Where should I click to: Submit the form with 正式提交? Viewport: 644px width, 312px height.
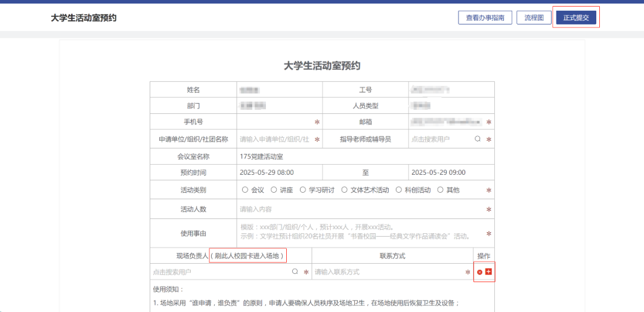pyautogui.click(x=576, y=18)
